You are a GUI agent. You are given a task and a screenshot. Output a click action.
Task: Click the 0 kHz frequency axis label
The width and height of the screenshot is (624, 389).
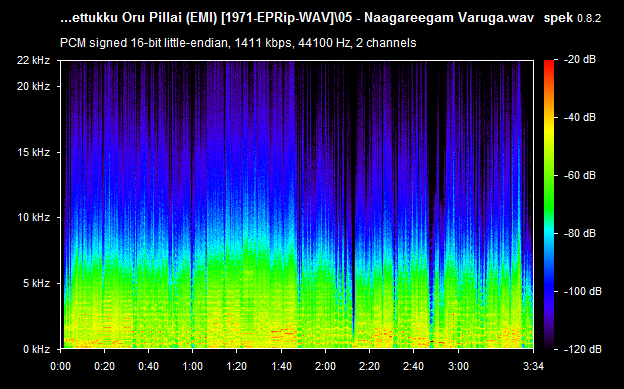click(36, 349)
